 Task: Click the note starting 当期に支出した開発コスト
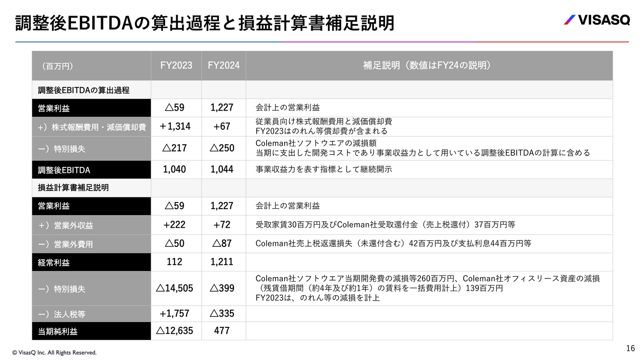click(423, 153)
